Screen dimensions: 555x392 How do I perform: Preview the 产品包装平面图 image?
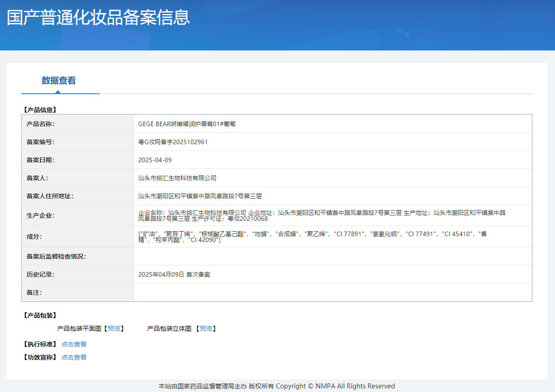click(x=114, y=328)
